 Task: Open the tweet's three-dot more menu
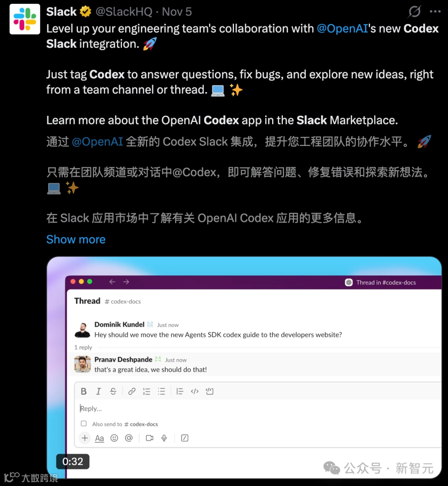(x=435, y=12)
